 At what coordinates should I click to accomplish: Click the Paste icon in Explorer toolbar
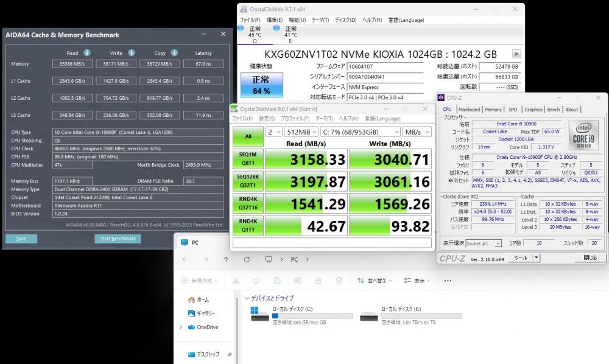(x=277, y=281)
